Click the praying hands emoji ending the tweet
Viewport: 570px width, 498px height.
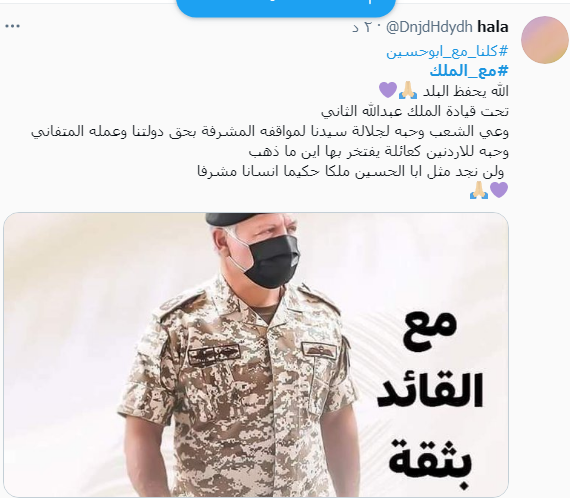[479, 190]
